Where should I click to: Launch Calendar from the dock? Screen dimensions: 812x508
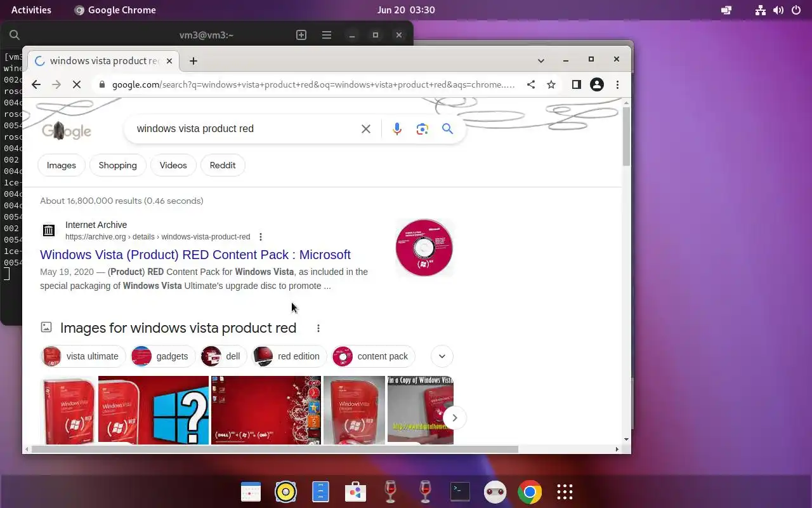[x=251, y=491]
